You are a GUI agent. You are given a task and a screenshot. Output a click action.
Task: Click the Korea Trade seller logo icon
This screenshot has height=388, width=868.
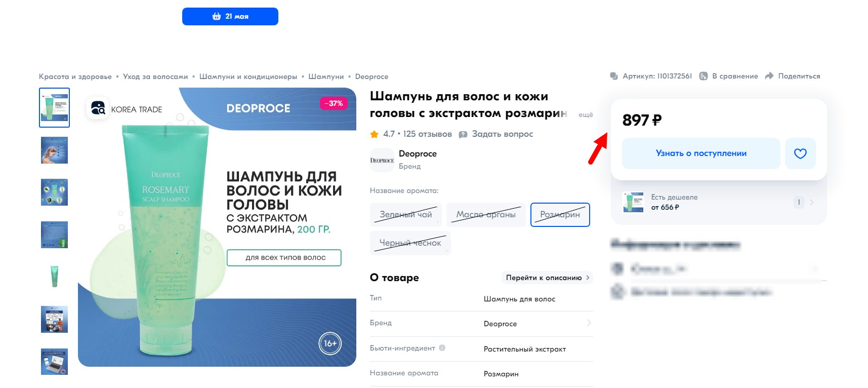click(98, 108)
